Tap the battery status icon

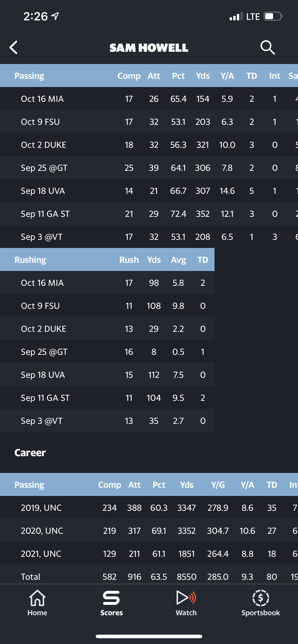click(x=273, y=17)
